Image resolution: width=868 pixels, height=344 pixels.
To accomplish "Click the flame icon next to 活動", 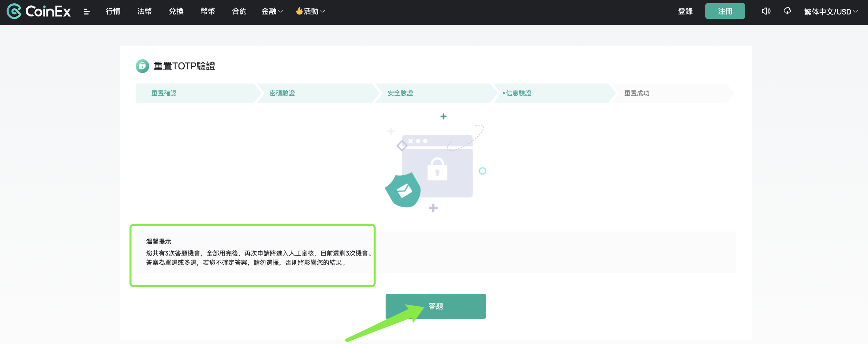I will (299, 11).
